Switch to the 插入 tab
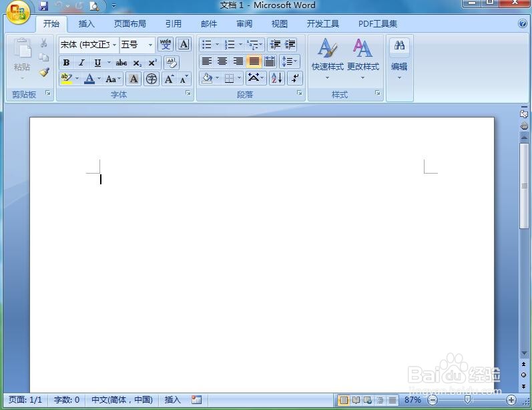 click(87, 24)
